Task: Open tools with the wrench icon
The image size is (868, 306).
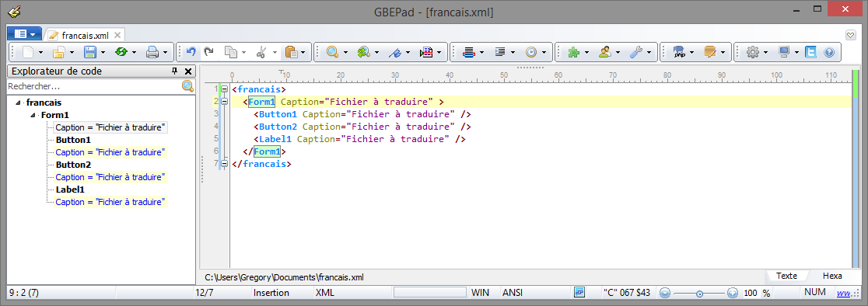Action: (x=635, y=53)
